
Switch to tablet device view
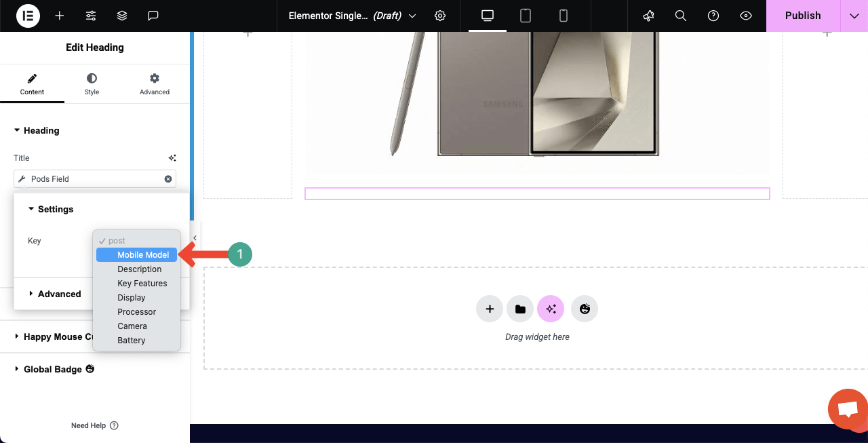(525, 16)
